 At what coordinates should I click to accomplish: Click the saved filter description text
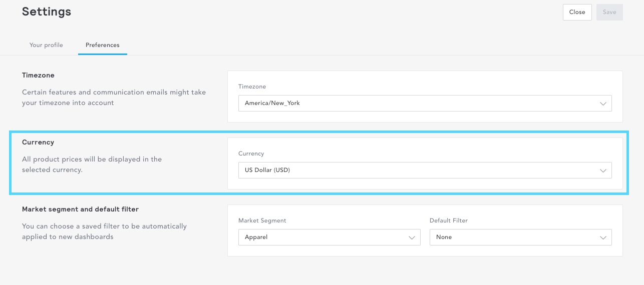coord(104,231)
